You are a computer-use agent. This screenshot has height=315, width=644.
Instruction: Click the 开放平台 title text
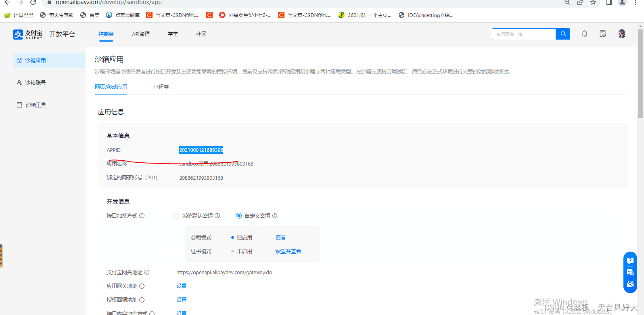click(x=62, y=34)
